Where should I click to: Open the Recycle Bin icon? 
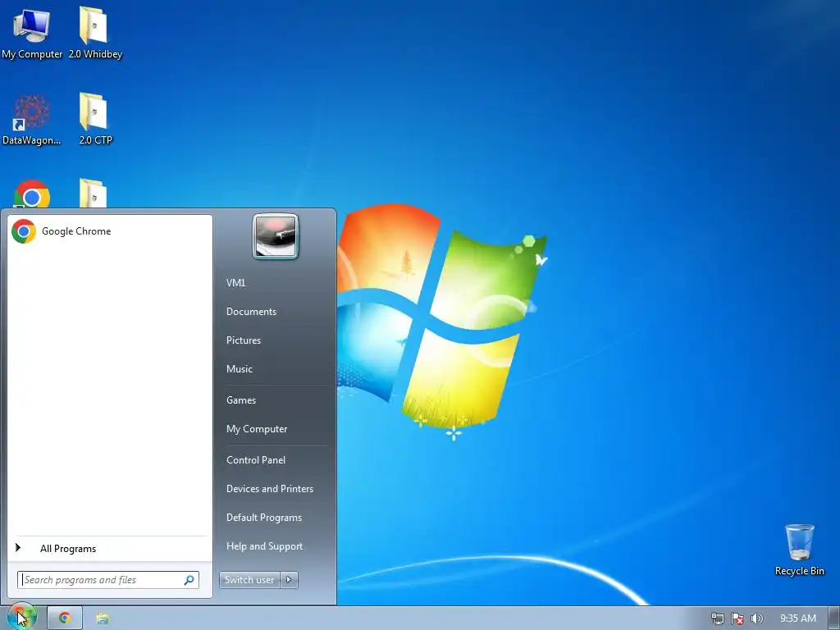[799, 550]
